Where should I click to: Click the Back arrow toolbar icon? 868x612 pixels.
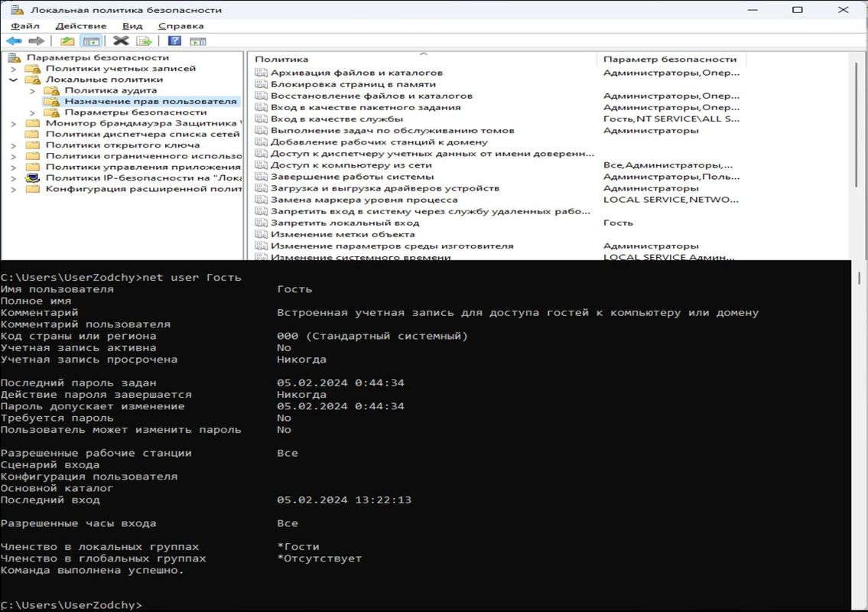coord(13,41)
